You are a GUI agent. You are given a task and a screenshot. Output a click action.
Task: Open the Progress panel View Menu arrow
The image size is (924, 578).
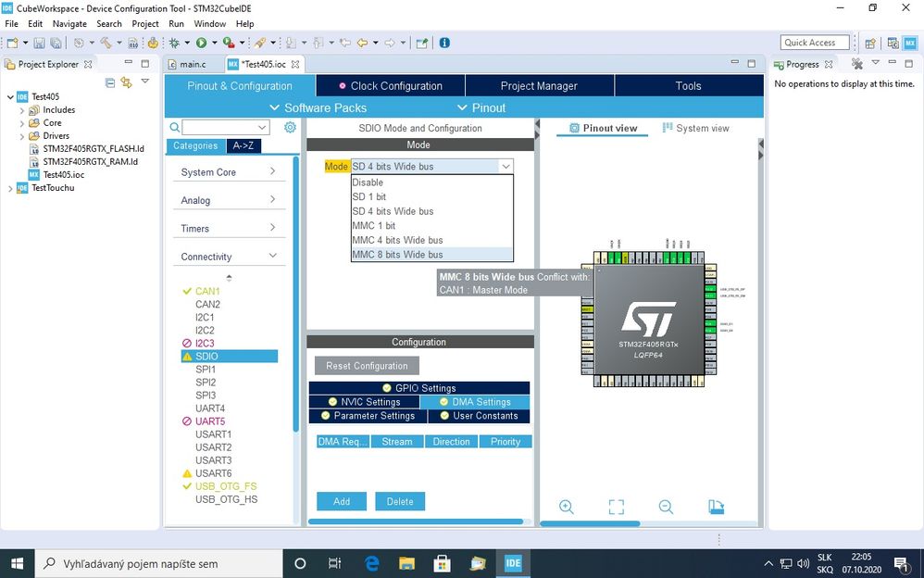[x=876, y=62]
